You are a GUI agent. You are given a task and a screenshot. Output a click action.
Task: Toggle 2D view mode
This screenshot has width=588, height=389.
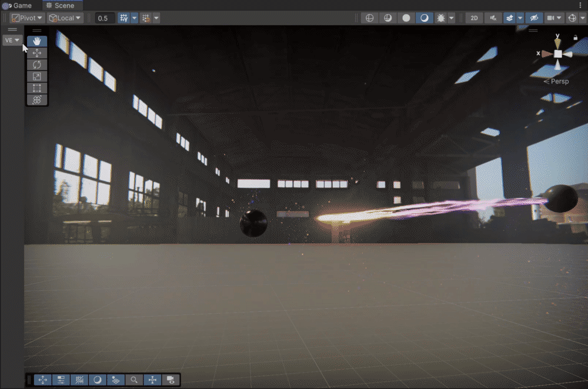pos(475,18)
